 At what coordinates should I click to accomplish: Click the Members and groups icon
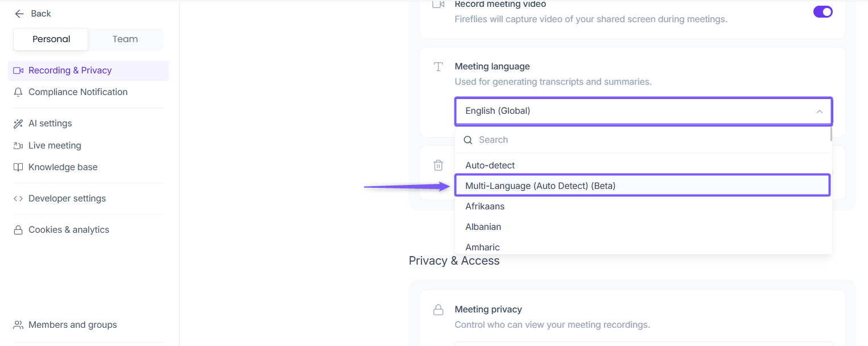coord(18,325)
